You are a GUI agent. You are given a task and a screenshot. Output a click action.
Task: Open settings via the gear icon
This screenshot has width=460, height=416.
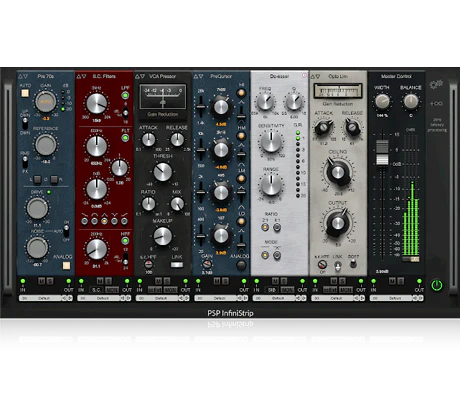436,84
